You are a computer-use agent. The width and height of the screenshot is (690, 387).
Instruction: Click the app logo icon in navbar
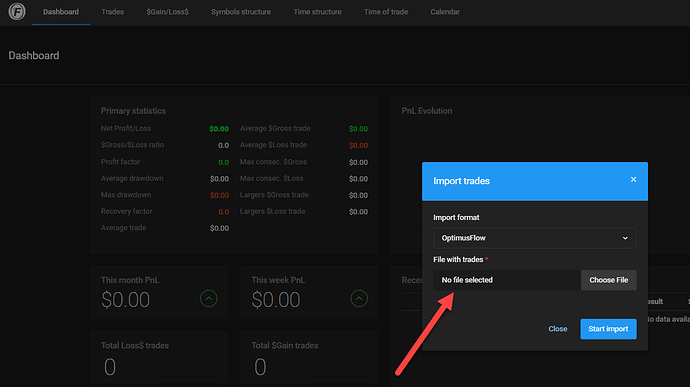click(x=17, y=11)
